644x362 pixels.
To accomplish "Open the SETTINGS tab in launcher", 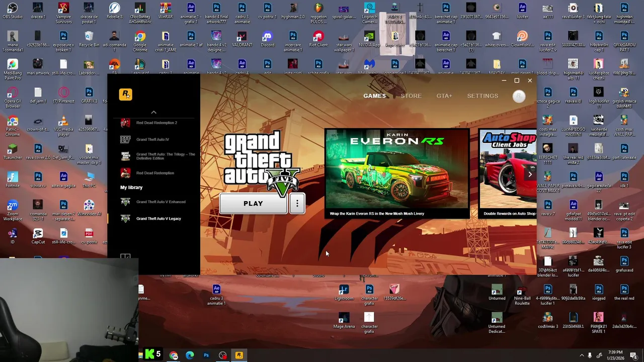I will click(482, 96).
